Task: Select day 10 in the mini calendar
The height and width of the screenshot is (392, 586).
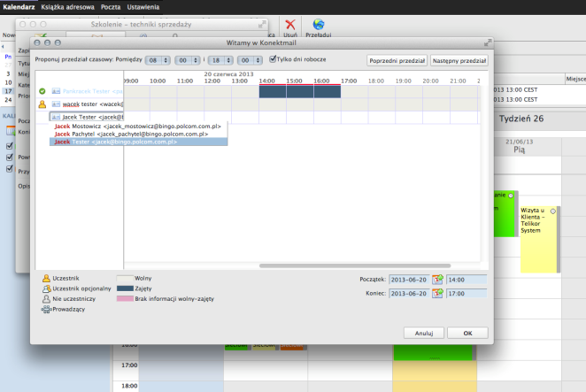Action: click(x=8, y=82)
